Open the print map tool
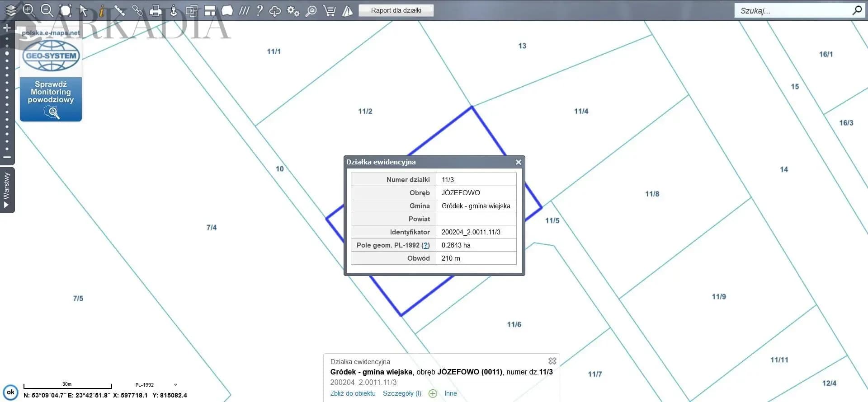868x402 pixels. click(x=156, y=10)
